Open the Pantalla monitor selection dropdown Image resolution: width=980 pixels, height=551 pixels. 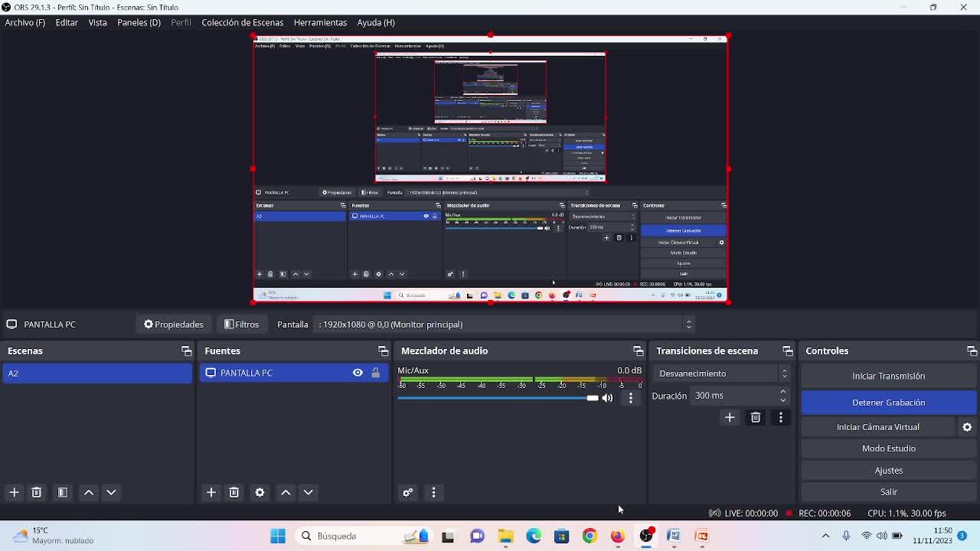(505, 324)
